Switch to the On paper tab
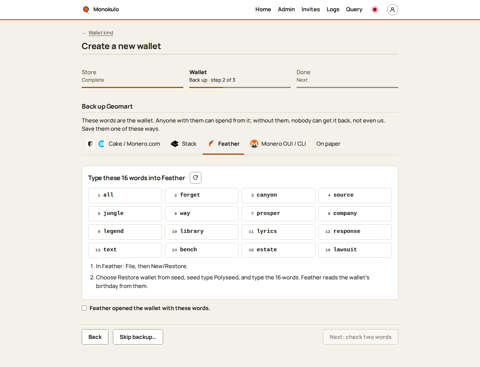This screenshot has width=480, height=367. [x=328, y=144]
